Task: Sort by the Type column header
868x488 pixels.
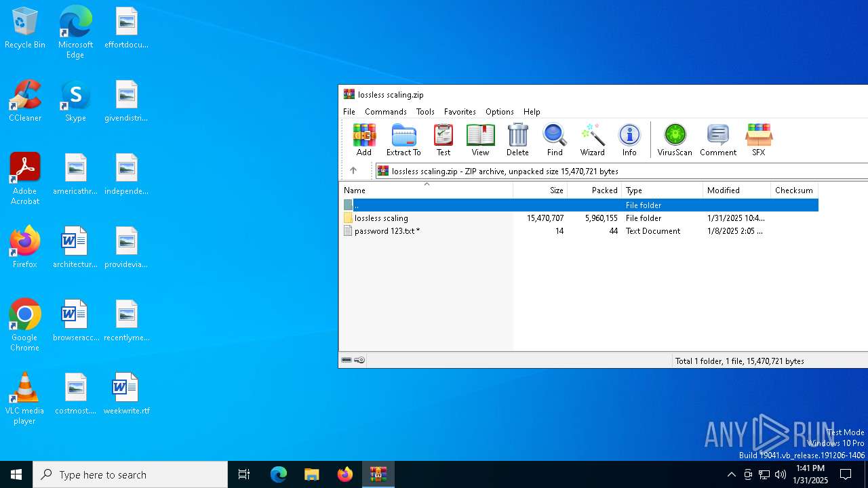Action: [x=663, y=190]
